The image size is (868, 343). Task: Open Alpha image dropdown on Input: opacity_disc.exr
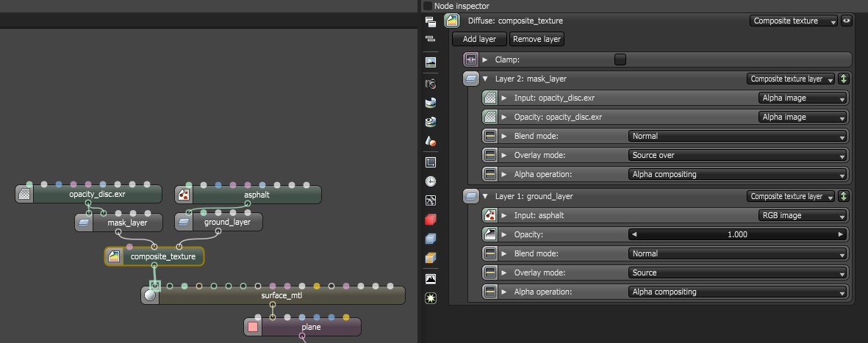(x=803, y=98)
